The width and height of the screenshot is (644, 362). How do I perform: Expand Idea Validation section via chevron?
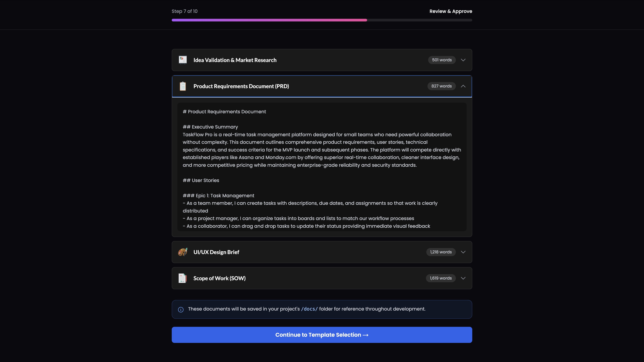click(x=463, y=60)
